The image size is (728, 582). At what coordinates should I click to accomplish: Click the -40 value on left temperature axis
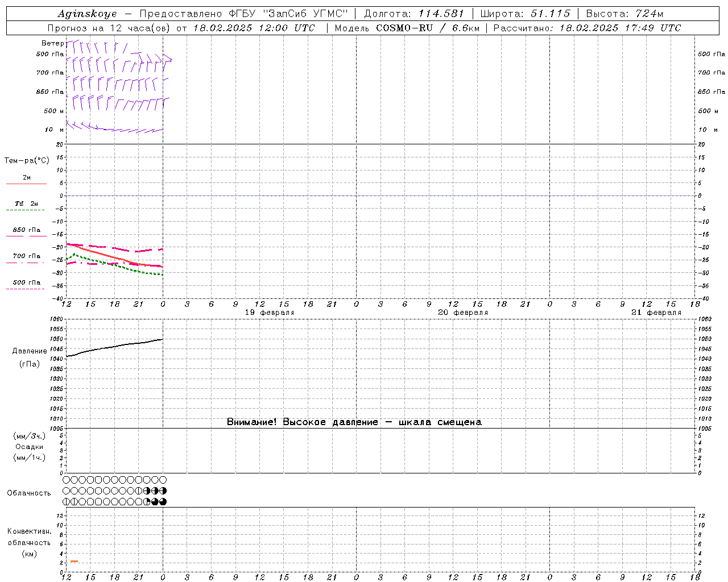click(59, 298)
